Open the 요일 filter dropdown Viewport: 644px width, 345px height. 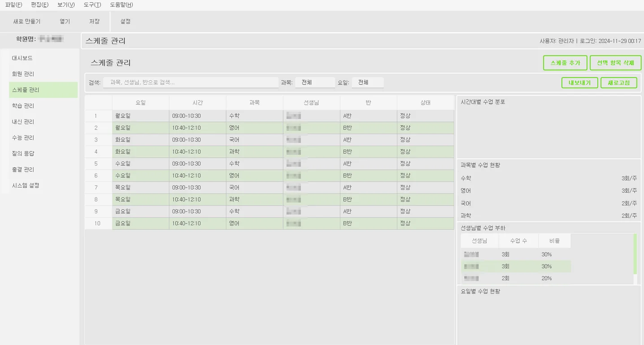click(x=367, y=82)
